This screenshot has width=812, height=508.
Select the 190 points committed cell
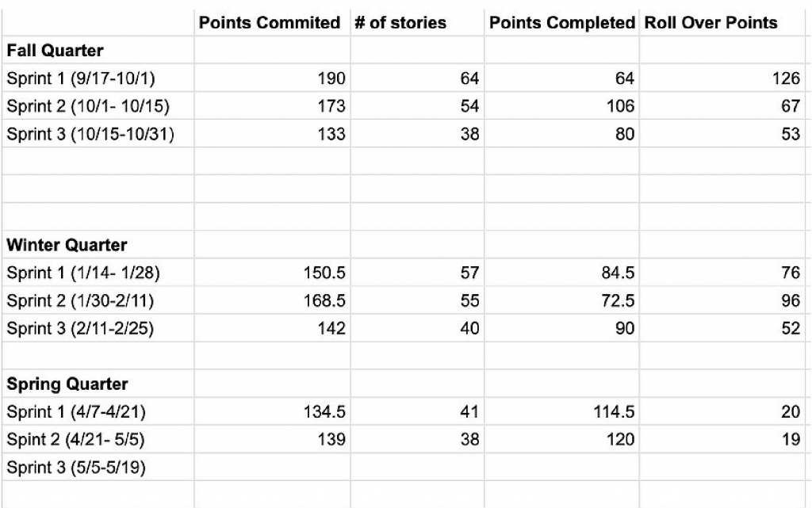coord(273,78)
